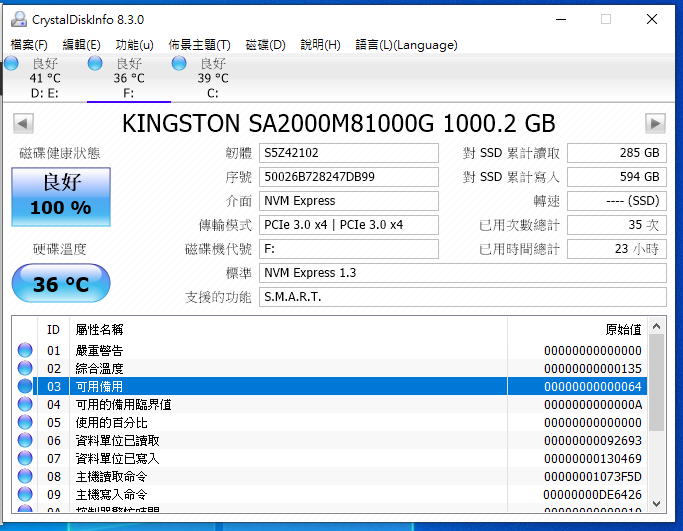Click raw value 0000000130469
Screen dimensions: 683x531
(593, 459)
